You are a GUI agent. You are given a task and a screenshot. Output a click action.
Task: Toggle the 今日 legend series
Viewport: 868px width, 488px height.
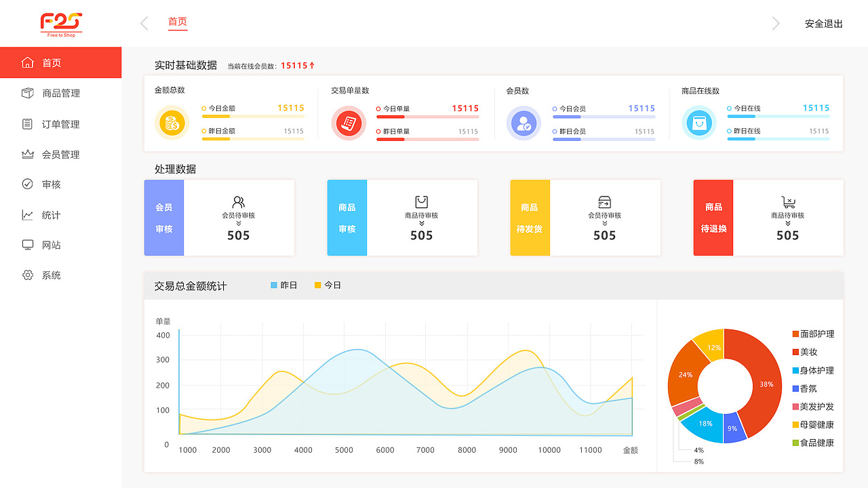click(328, 285)
